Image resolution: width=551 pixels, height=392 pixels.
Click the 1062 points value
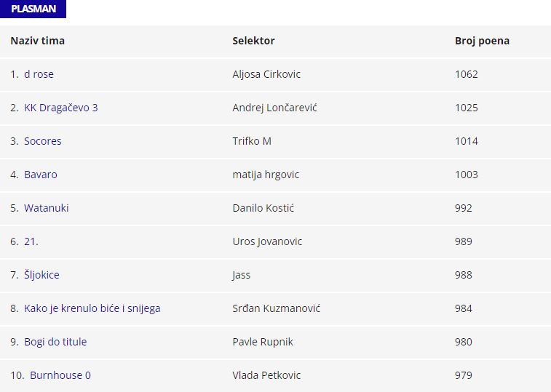(467, 74)
